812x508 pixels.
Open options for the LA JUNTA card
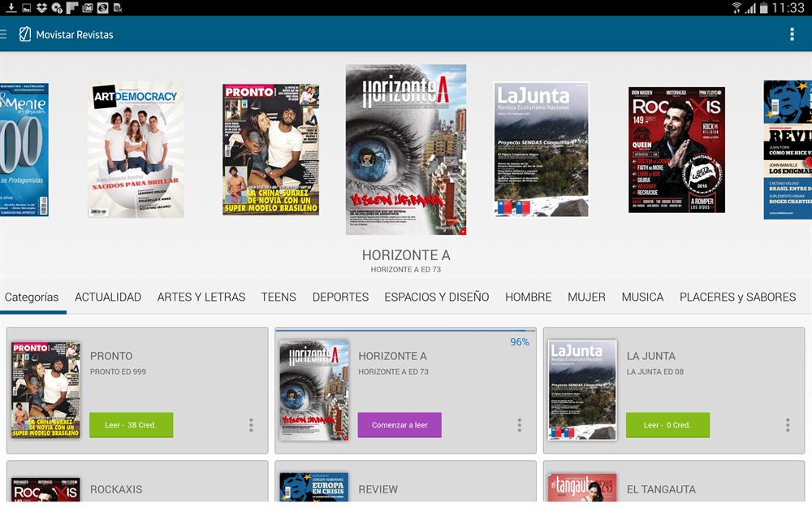(788, 425)
